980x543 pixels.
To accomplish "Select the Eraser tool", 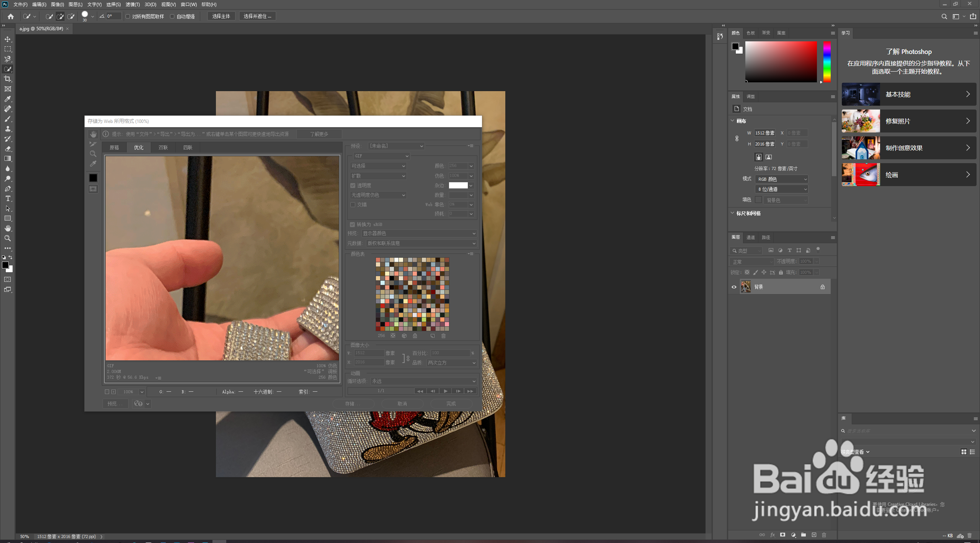I will [8, 149].
